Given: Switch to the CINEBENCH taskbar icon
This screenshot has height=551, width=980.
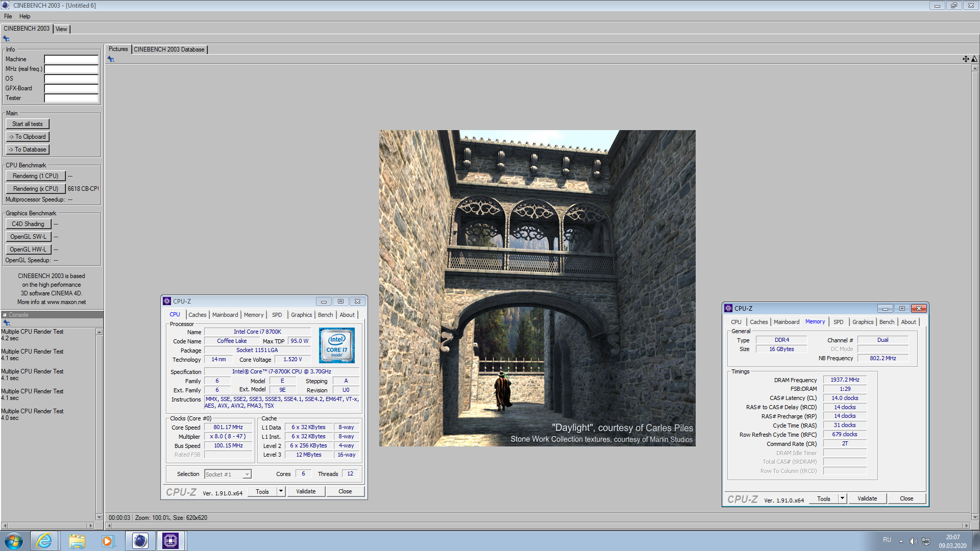Looking at the screenshot, I should (x=140, y=541).
